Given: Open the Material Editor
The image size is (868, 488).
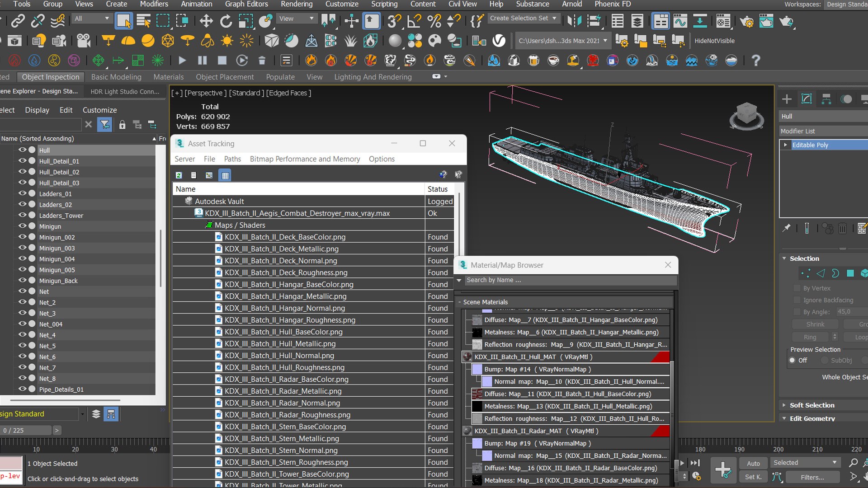Looking at the screenshot, I should click(x=723, y=21).
